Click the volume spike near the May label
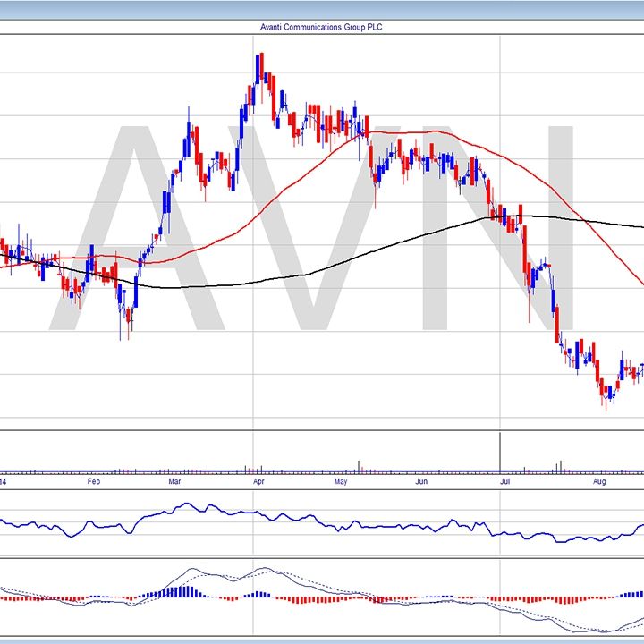The image size is (644, 644). point(359,466)
